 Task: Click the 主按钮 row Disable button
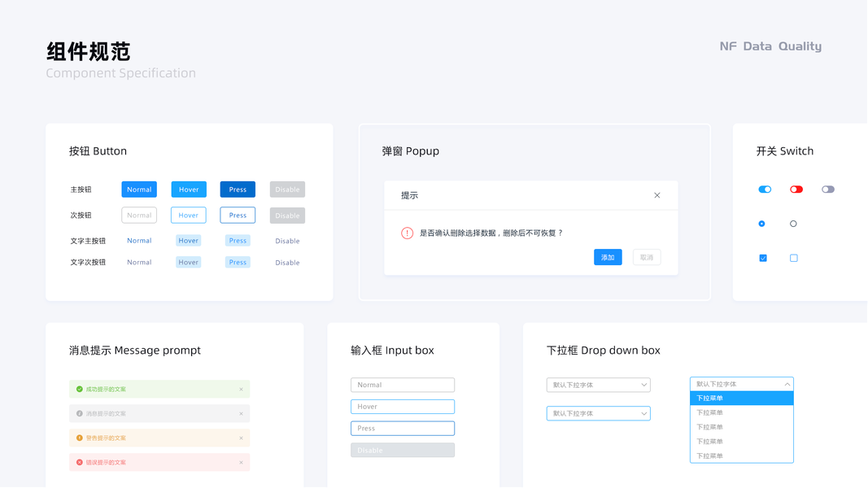287,190
